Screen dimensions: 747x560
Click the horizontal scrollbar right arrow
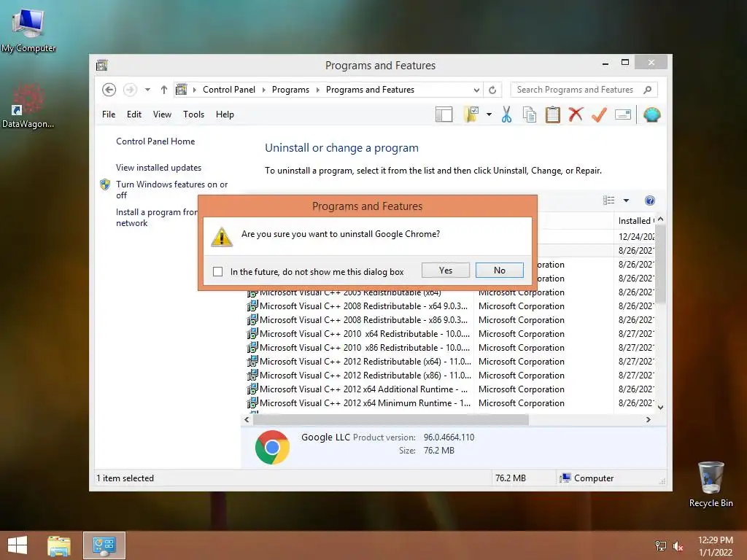click(x=648, y=419)
